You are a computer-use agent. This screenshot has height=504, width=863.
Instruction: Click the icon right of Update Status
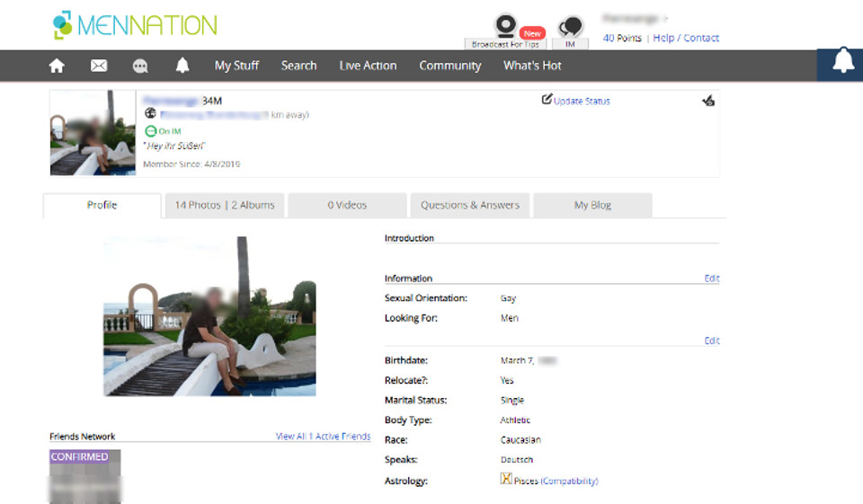click(x=708, y=102)
